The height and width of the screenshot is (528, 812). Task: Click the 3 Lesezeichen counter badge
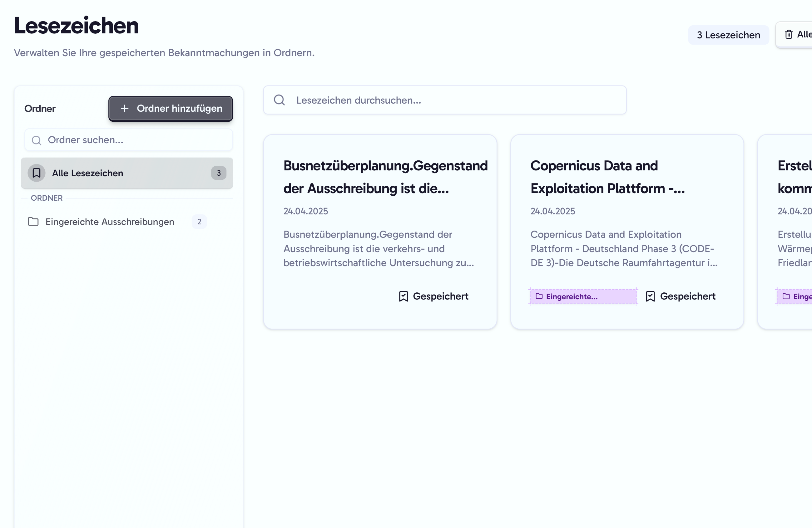729,34
